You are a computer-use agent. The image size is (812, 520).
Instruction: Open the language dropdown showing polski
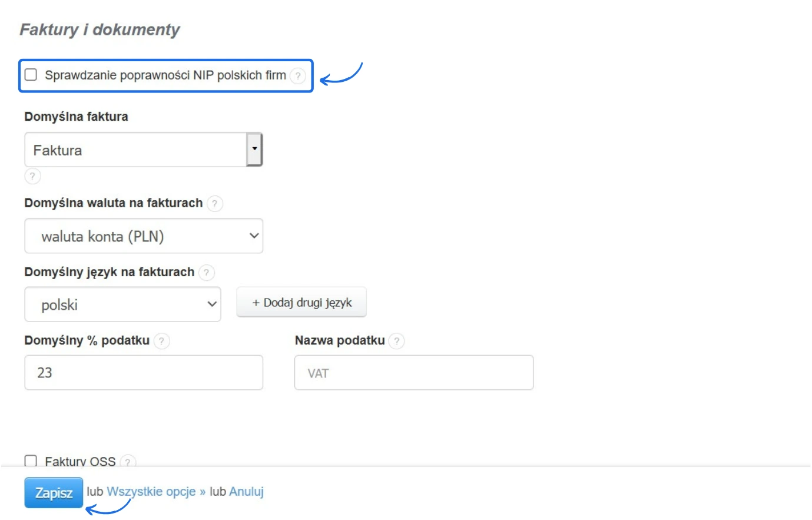(x=122, y=304)
